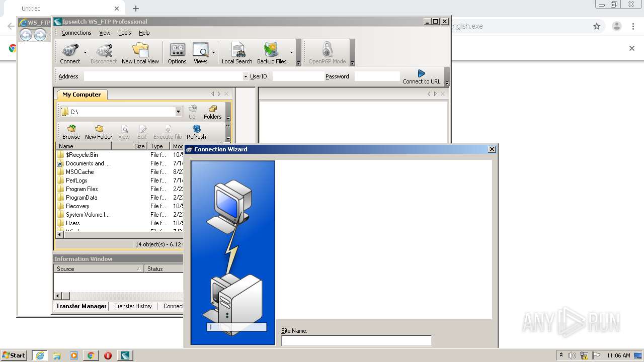The image size is (644, 362).
Task: Select the MSOCache folder
Action: [79, 172]
